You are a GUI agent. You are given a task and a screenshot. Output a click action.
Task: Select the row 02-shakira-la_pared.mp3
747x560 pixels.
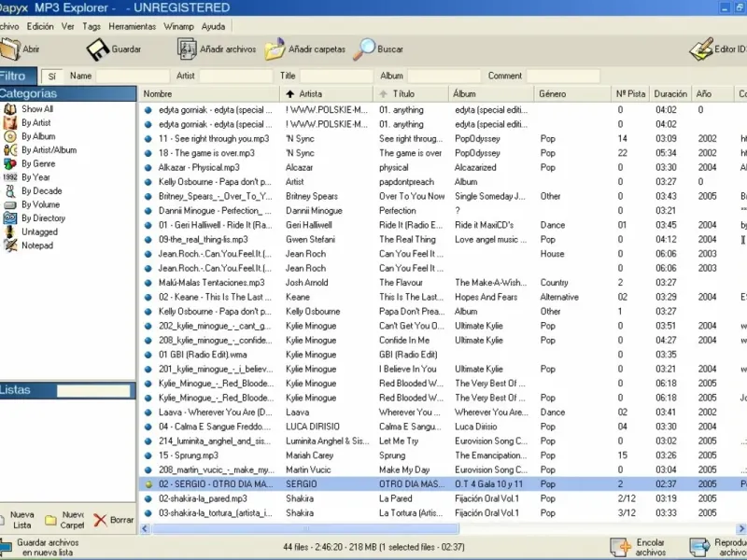(443, 498)
